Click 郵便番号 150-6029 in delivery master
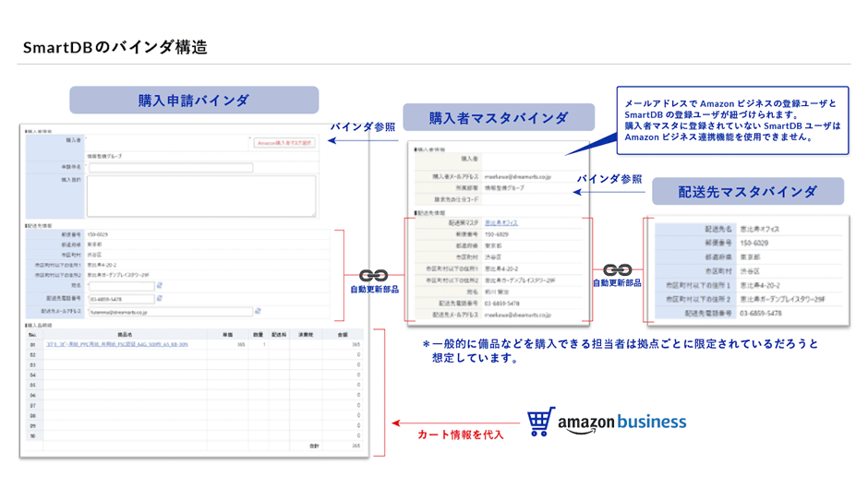Viewport: 868px width, 488px height. 754,243
